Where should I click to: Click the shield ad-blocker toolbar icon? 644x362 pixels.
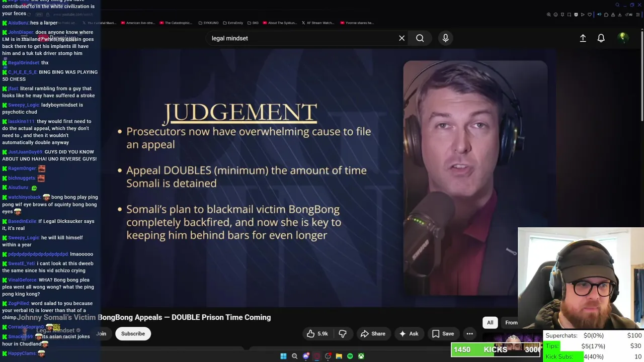coord(576,15)
